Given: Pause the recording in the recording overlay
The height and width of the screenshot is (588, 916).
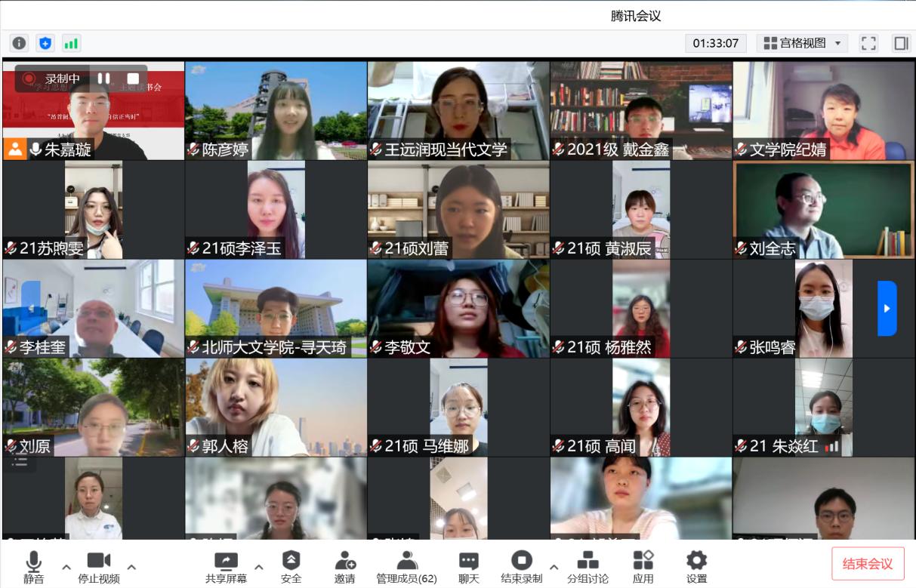Looking at the screenshot, I should [x=103, y=79].
